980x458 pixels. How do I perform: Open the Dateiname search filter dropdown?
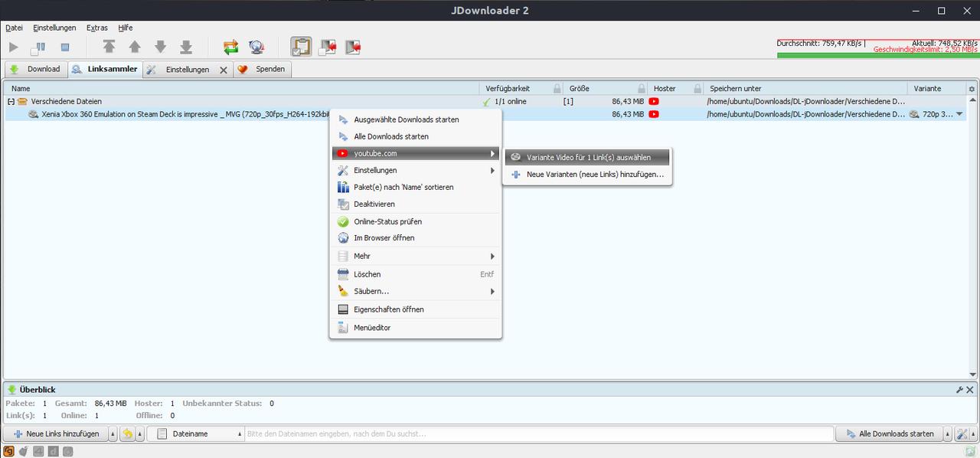(195, 433)
